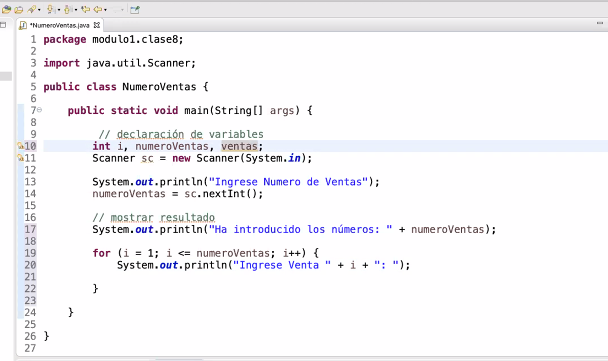Click the 'new' keyword on line 11
The height and width of the screenshot is (361, 608).
click(181, 158)
